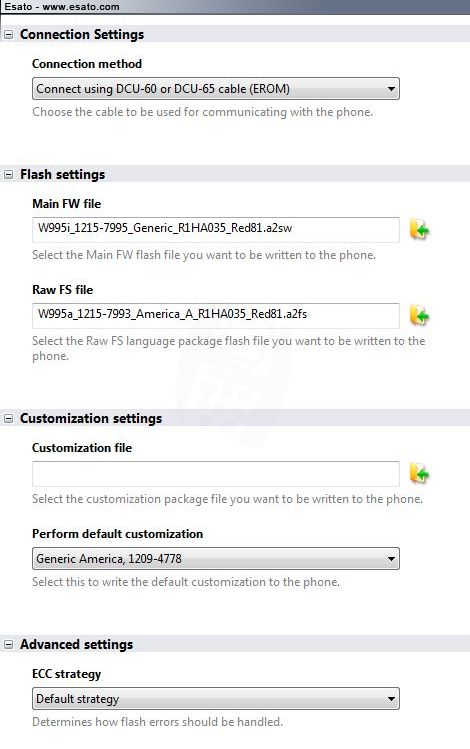Collapse the Advanced settings section
Viewport: 470px width, 749px height.
(9, 645)
